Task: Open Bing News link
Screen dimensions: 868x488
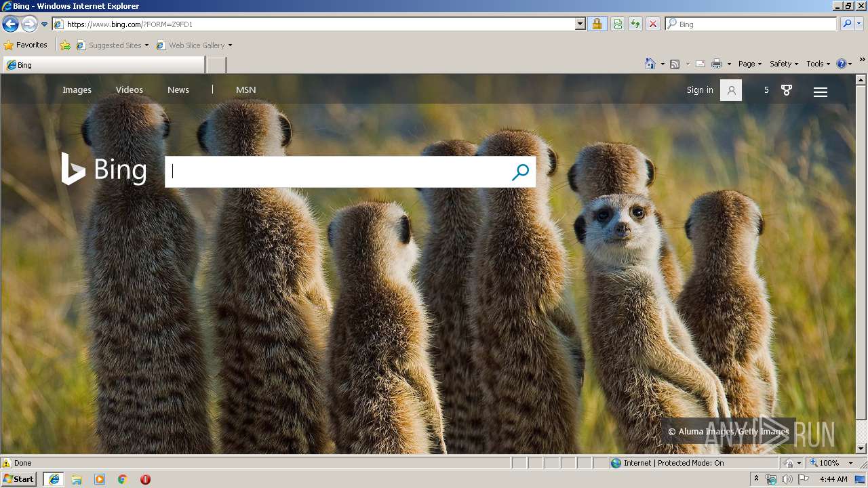Action: point(178,89)
